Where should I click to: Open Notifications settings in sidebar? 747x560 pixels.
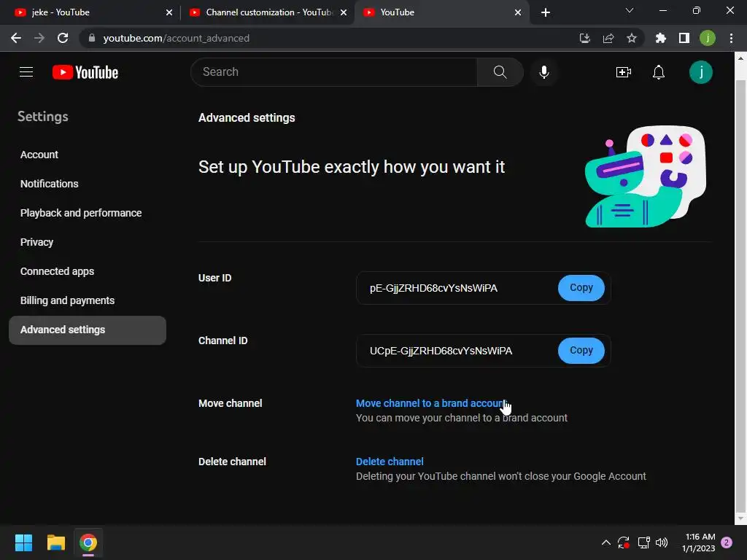click(49, 184)
